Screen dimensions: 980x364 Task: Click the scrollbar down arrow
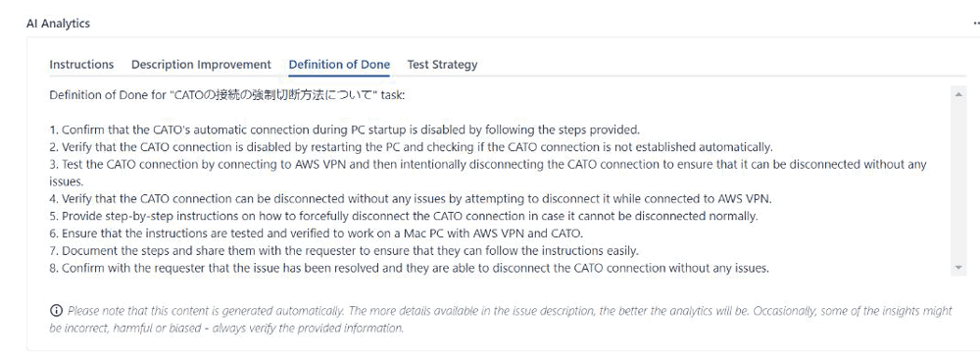point(958,268)
